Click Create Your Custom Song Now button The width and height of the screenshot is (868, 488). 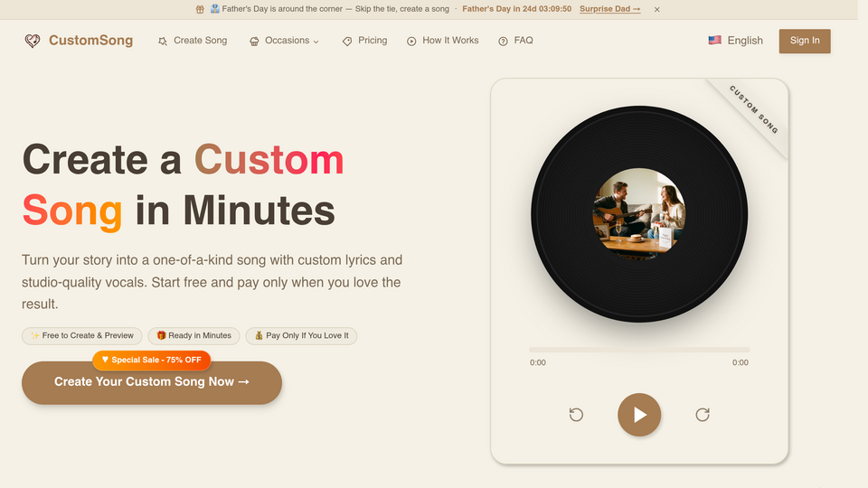[152, 382]
